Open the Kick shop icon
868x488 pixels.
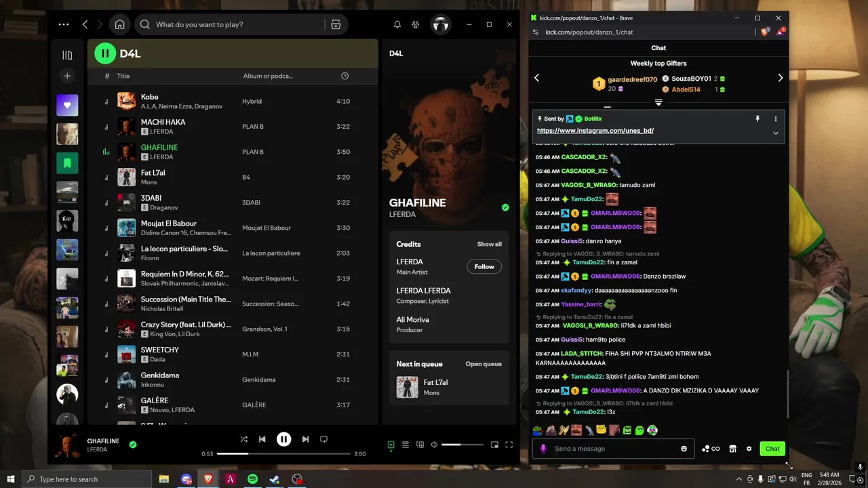(x=732, y=449)
